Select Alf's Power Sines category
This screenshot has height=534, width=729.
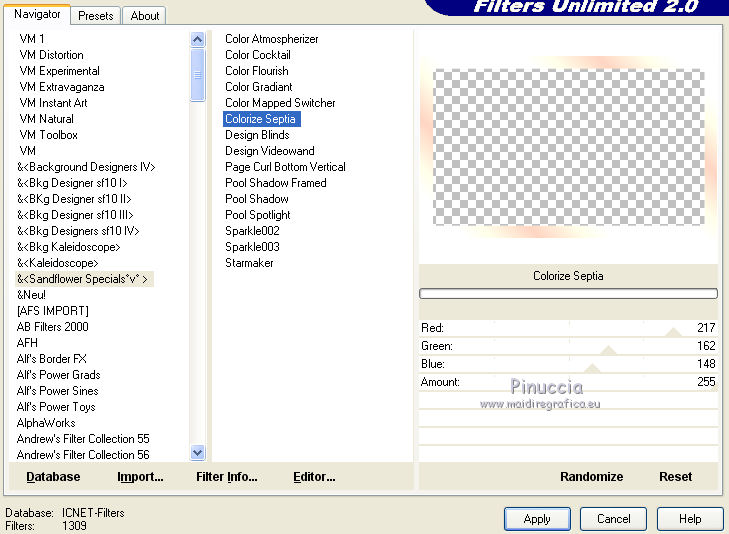pos(58,391)
